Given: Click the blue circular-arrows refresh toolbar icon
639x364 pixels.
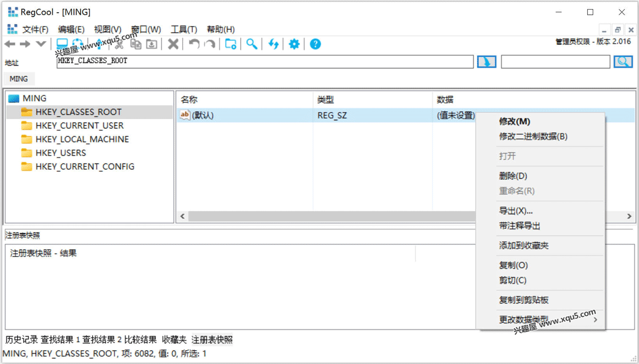Looking at the screenshot, I should pos(78,44).
